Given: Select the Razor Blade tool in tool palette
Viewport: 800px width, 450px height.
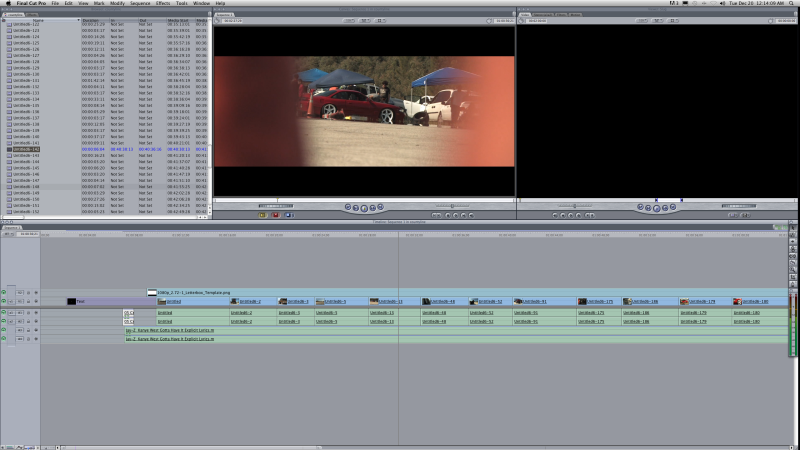Looking at the screenshot, I should [x=792, y=263].
